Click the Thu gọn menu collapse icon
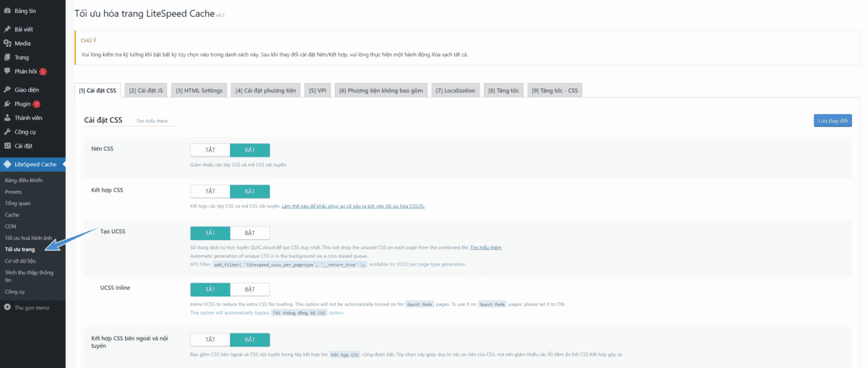Image resolution: width=868 pixels, height=368 pixels. [7, 307]
